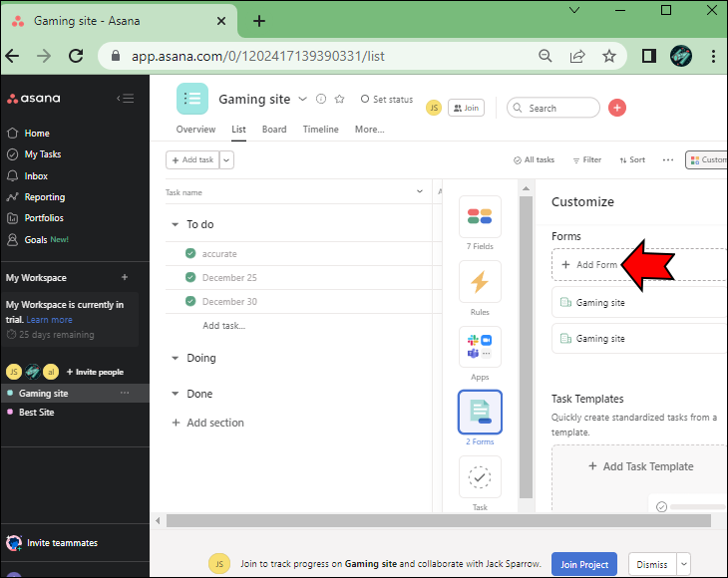
Task: Click the browser zoom magnifier icon
Action: coord(546,56)
